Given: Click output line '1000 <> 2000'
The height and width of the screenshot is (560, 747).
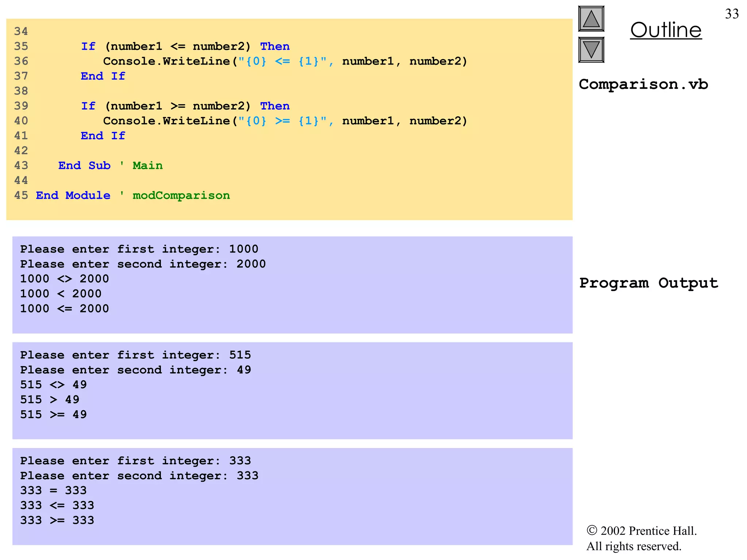Looking at the screenshot, I should point(65,279).
